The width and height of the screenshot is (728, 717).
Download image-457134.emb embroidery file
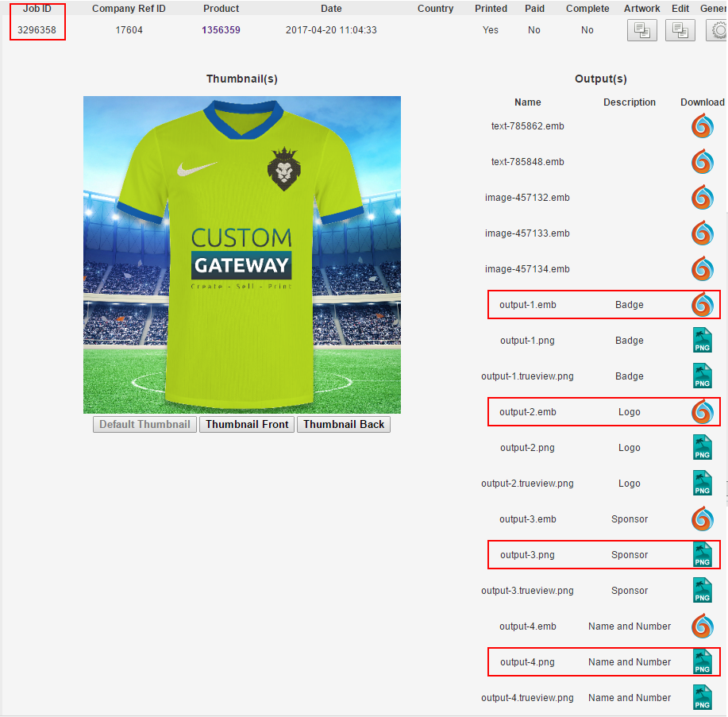[x=702, y=269]
